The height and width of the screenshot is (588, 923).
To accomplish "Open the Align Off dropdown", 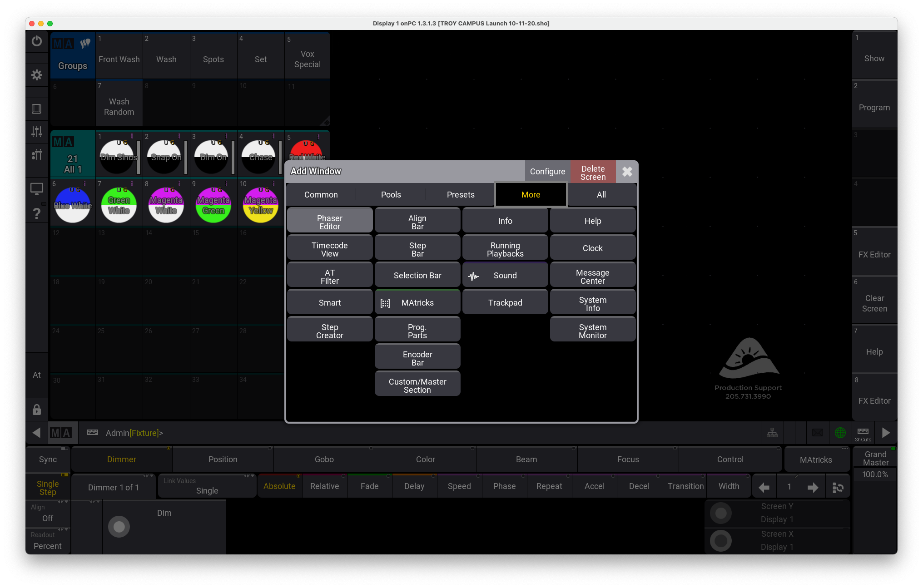I will pos(48,514).
